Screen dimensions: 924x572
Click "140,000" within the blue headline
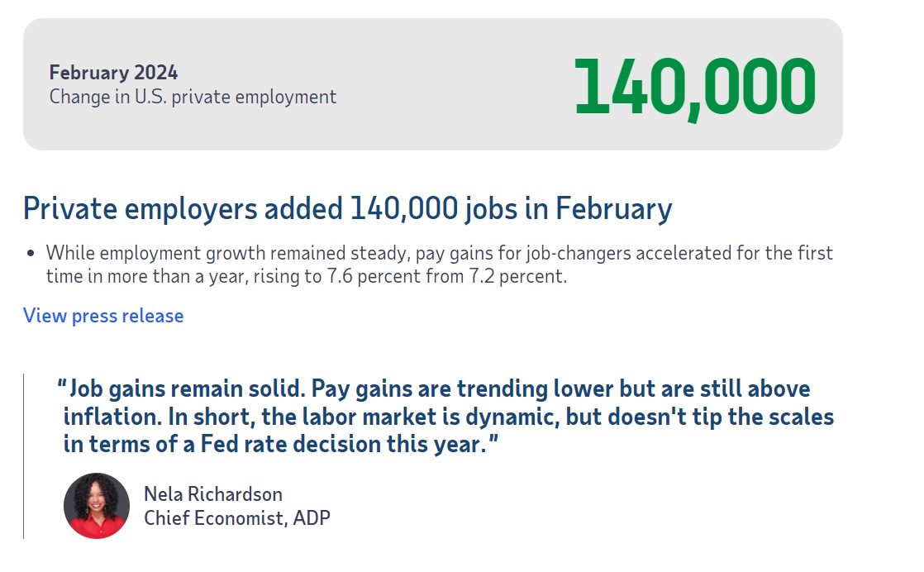tap(403, 208)
